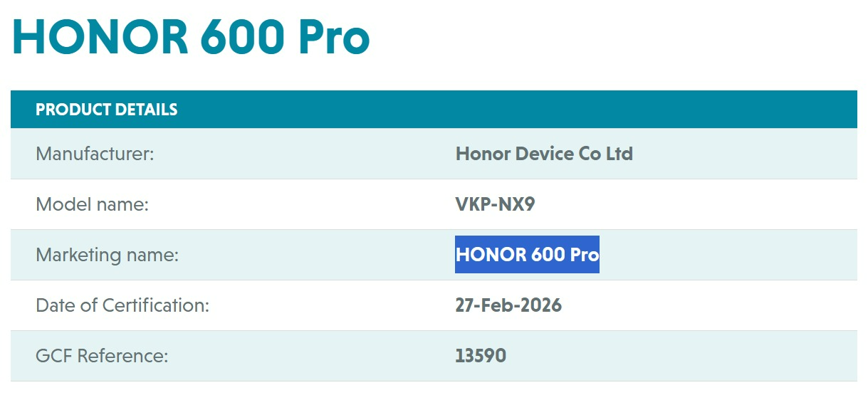Click the number 600 in the page heading
Viewport: 868px width, 400px height.
click(242, 36)
